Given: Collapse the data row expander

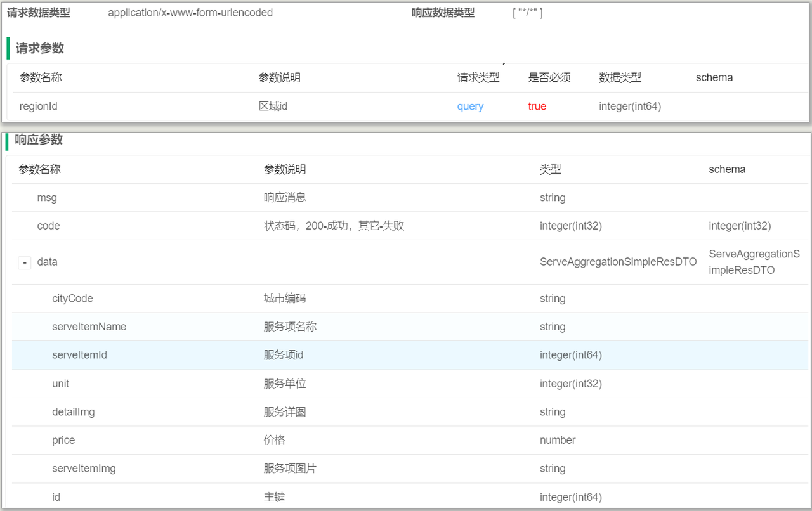Looking at the screenshot, I should pos(25,262).
